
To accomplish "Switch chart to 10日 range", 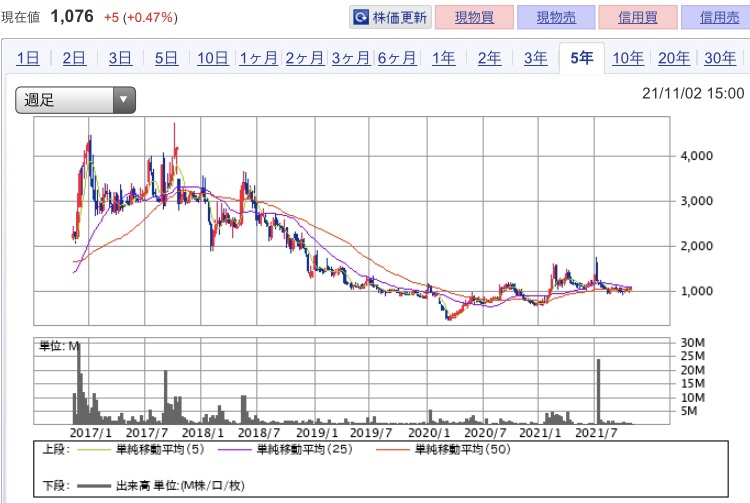I will point(213,58).
